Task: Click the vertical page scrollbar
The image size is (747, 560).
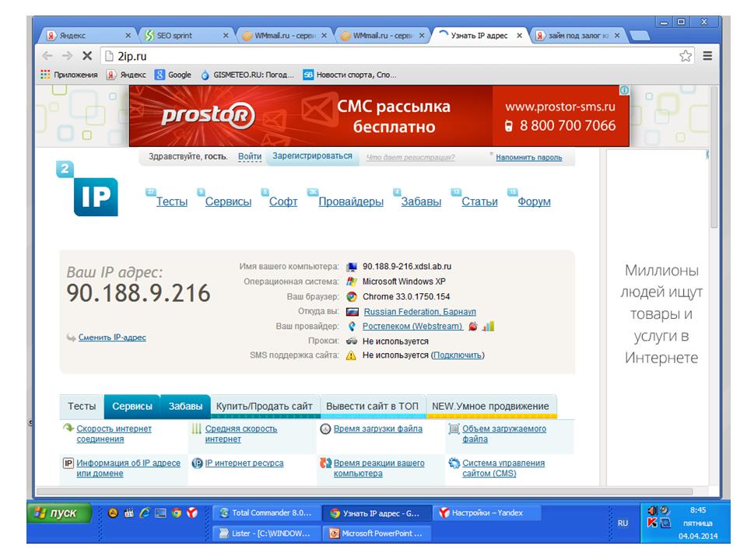Action: (x=714, y=157)
